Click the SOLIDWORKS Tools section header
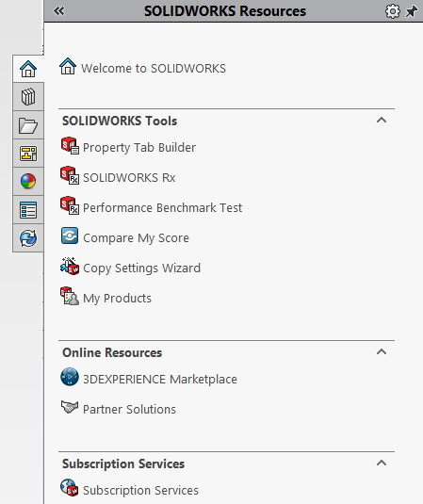423x504 pixels. click(x=120, y=122)
